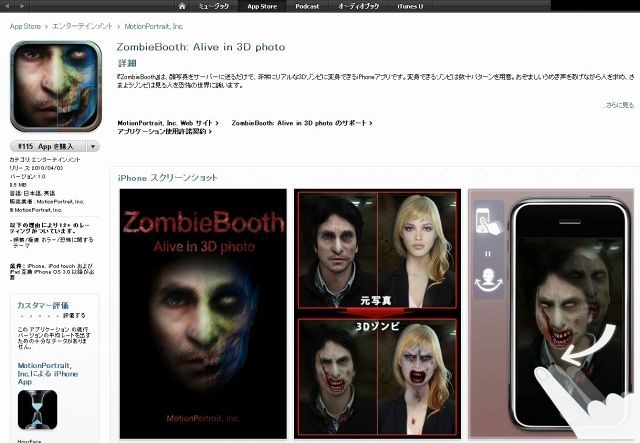Click the iPhone スクリーンショット heading
Screen dimensions: 640x443
(x=168, y=178)
